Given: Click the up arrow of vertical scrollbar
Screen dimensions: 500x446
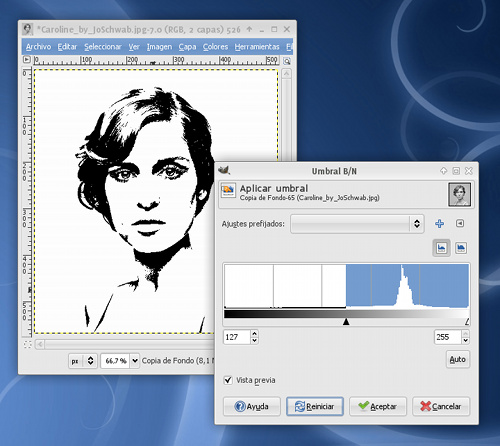Looking at the screenshot, I should click(286, 73).
